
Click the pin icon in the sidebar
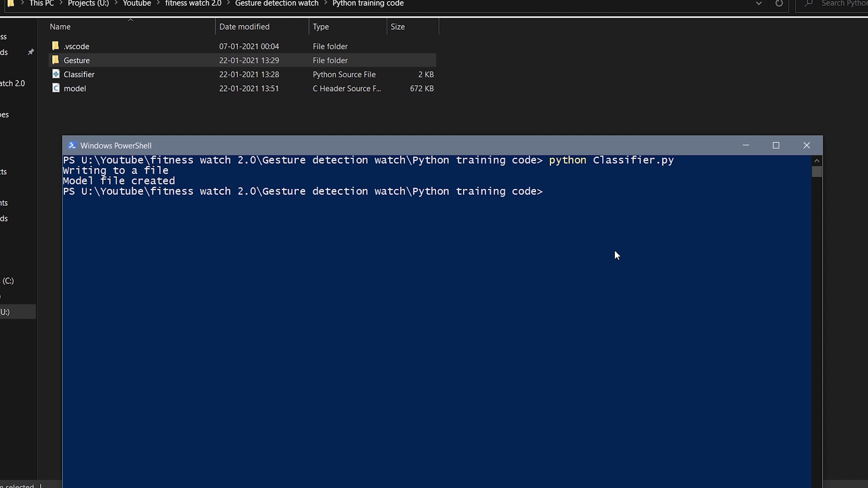pyautogui.click(x=31, y=52)
